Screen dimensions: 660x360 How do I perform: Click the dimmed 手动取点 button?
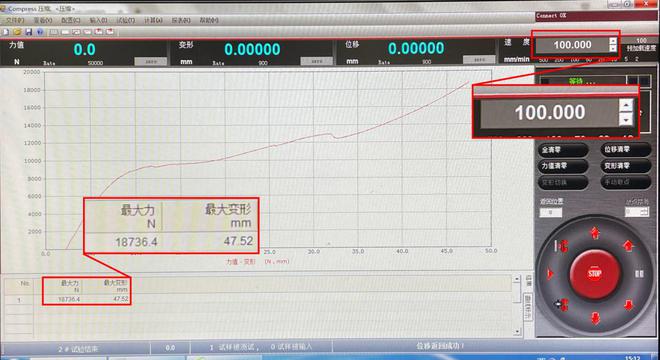(625, 182)
